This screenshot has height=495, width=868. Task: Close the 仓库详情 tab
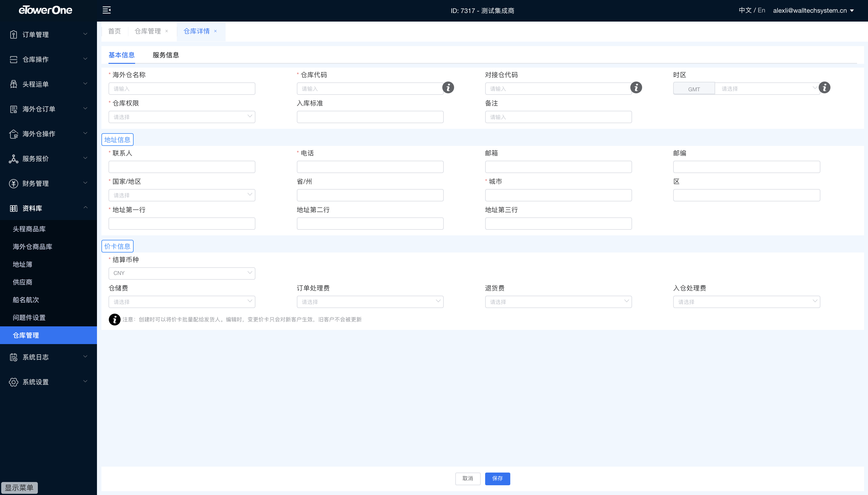(x=216, y=31)
